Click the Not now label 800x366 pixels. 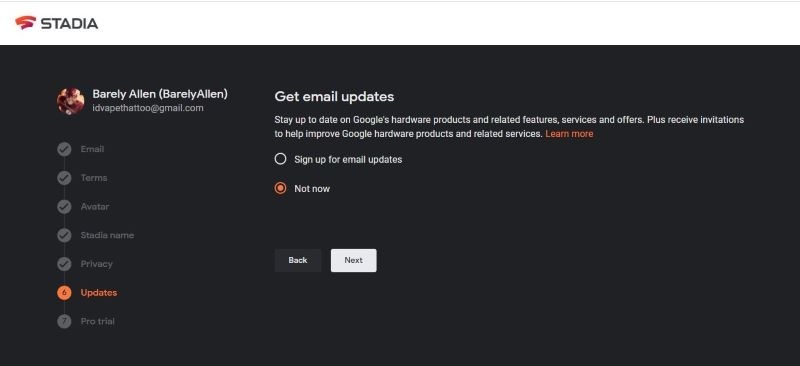[312, 189]
